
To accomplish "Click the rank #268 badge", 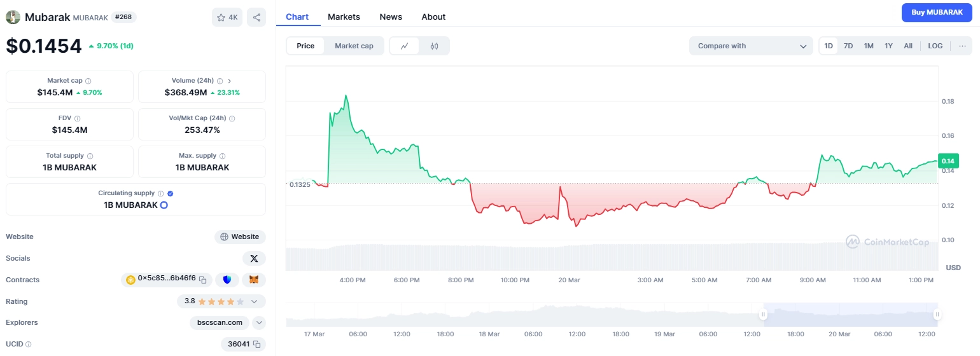I will pyautogui.click(x=123, y=17).
